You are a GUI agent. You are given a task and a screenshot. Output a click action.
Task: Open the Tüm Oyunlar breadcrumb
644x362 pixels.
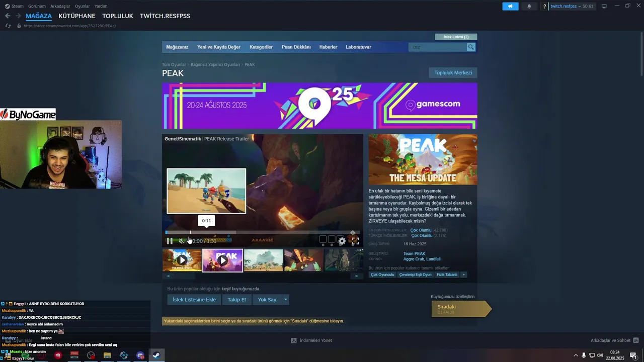[174, 65]
